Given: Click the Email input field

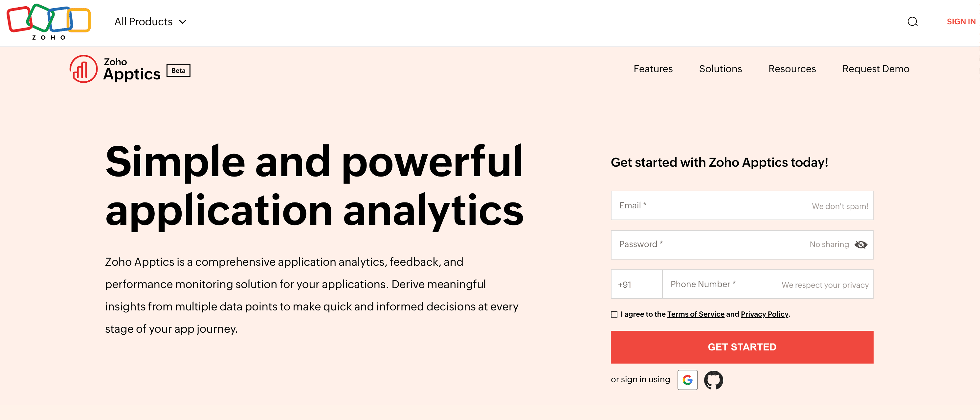Looking at the screenshot, I should (742, 205).
